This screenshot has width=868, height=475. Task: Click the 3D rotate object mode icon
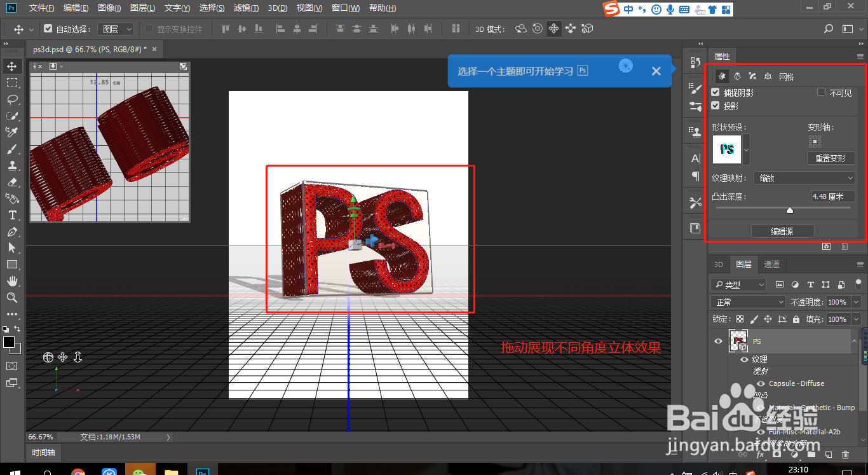coord(521,29)
